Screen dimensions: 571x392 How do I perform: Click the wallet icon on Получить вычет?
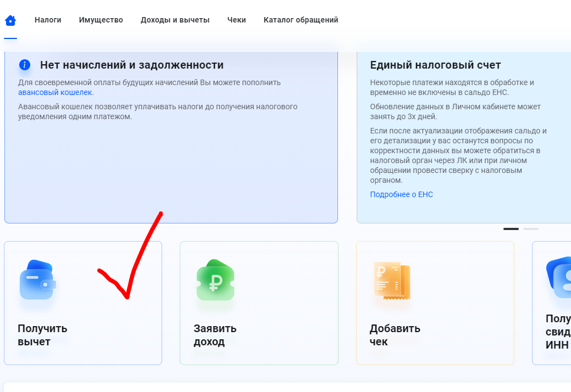38,280
